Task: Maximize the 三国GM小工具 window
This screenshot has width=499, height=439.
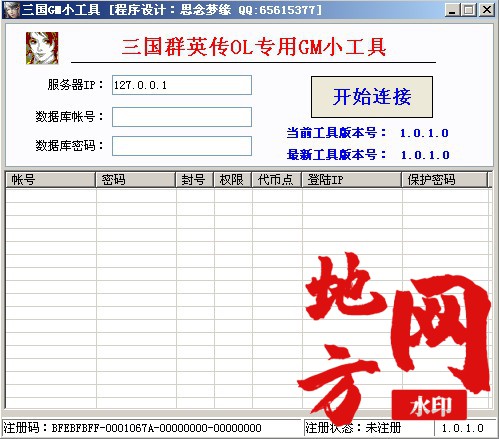Action: pos(469,10)
